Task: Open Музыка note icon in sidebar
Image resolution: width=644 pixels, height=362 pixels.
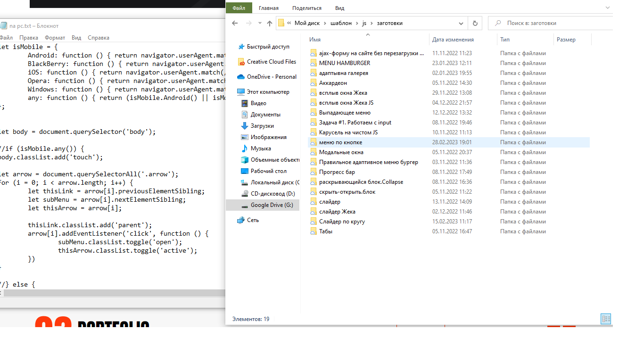Action: (x=245, y=148)
